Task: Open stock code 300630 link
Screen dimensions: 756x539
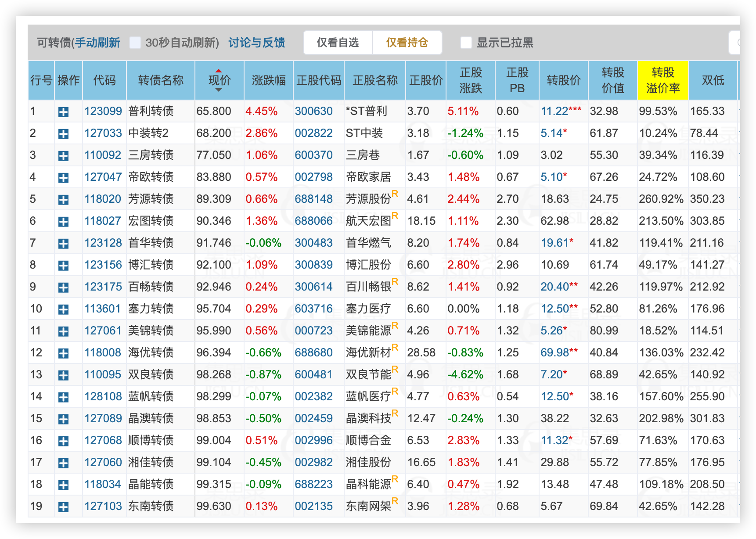Action: 314,111
